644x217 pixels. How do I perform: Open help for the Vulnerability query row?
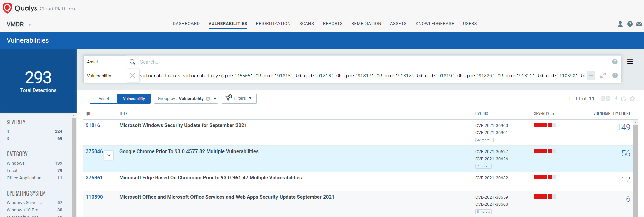point(615,75)
